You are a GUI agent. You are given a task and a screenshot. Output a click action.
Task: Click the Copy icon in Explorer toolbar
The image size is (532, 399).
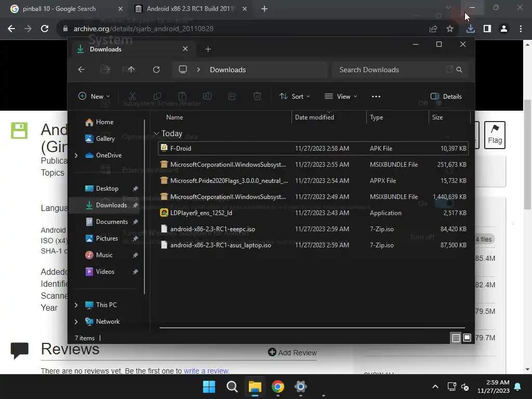click(x=157, y=96)
